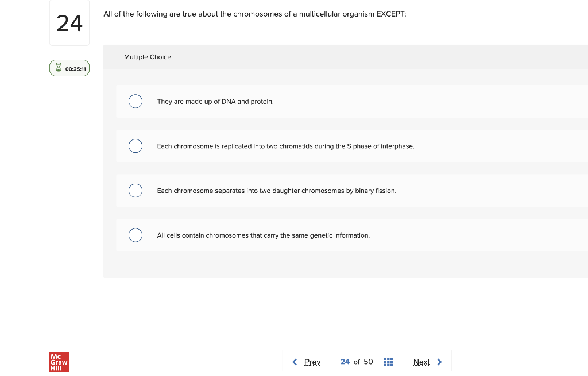Select the 'S phase of interphase' radio button

tap(136, 146)
